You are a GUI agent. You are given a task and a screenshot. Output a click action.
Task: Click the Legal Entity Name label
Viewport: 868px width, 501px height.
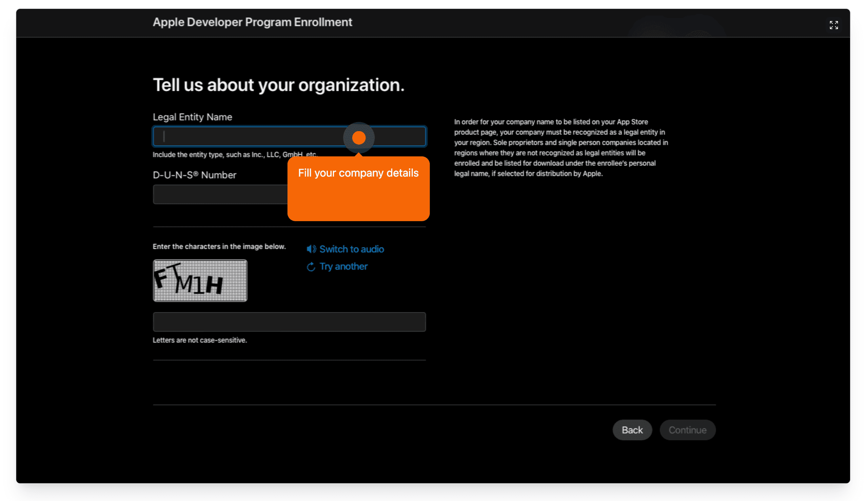pyautogui.click(x=192, y=117)
